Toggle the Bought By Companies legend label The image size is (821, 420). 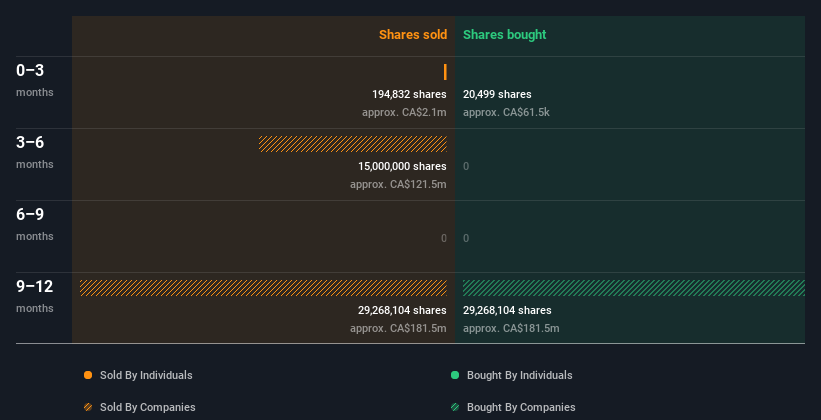tap(520, 407)
